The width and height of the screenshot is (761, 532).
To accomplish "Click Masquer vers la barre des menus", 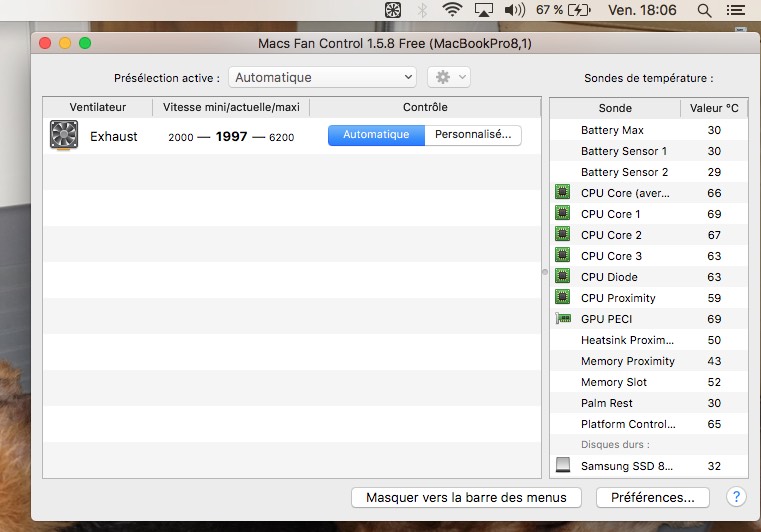I will [466, 498].
